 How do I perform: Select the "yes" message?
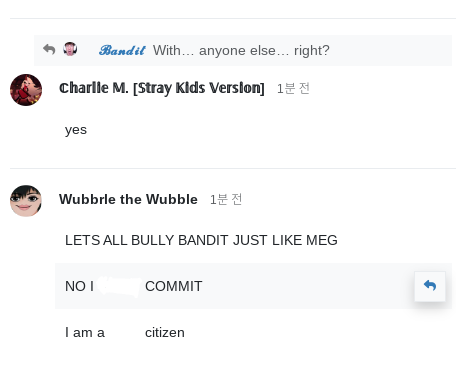click(76, 130)
